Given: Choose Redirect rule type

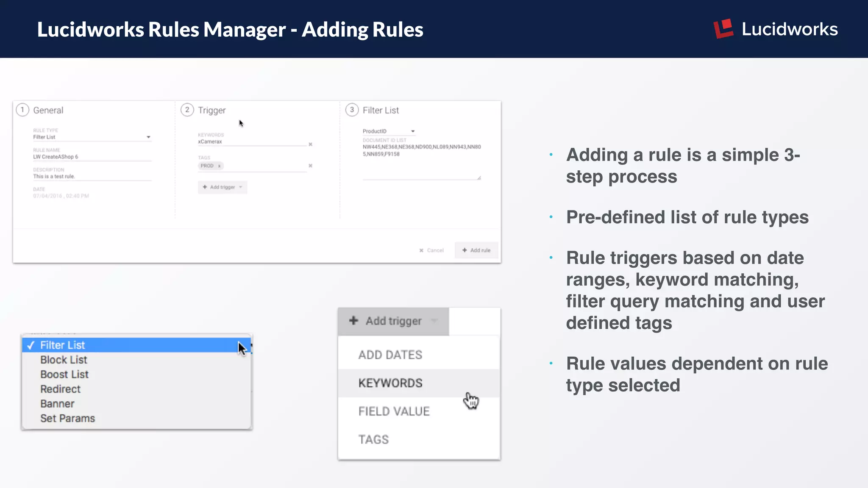Looking at the screenshot, I should click(136, 389).
